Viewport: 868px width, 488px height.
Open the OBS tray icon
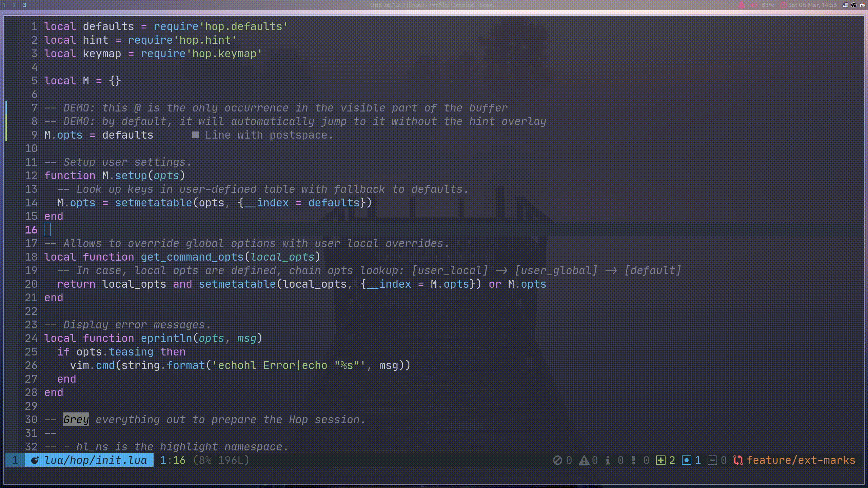click(x=854, y=5)
